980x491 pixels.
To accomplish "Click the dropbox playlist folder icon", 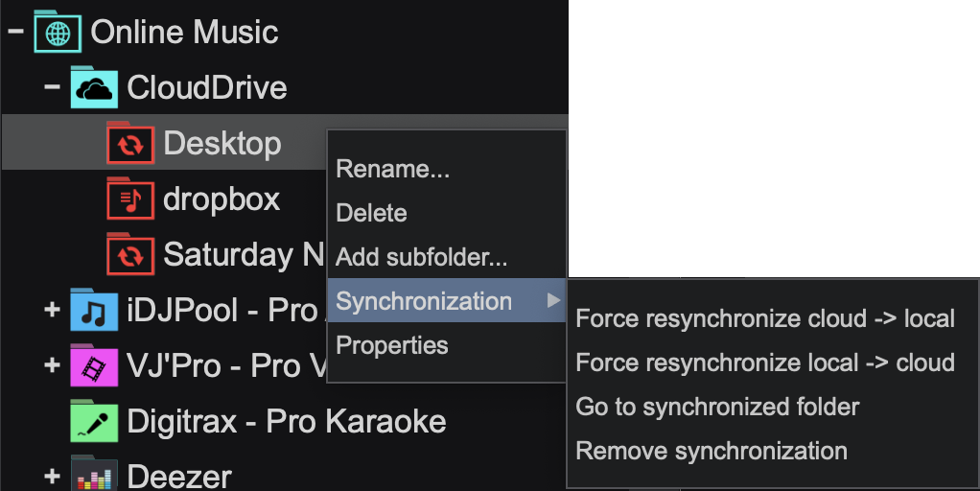I will click(130, 199).
